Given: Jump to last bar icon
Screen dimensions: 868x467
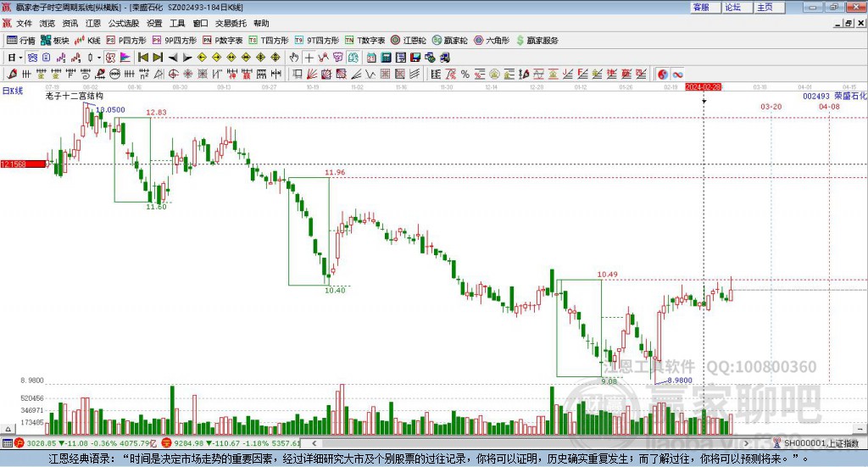Looking at the screenshot, I should pyautogui.click(x=158, y=58).
